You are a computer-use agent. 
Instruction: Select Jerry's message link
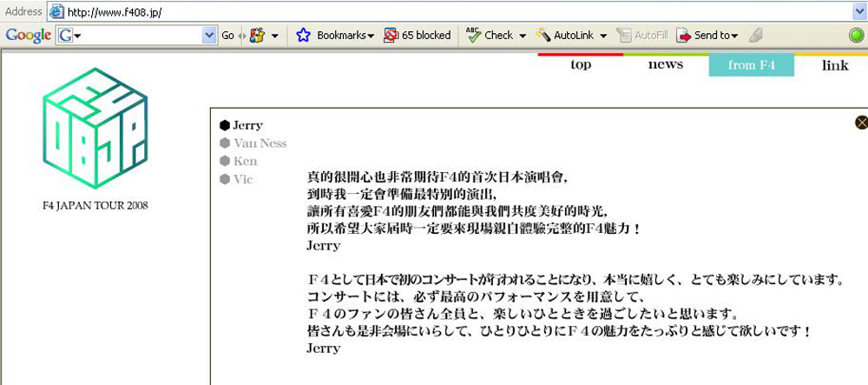[x=247, y=125]
